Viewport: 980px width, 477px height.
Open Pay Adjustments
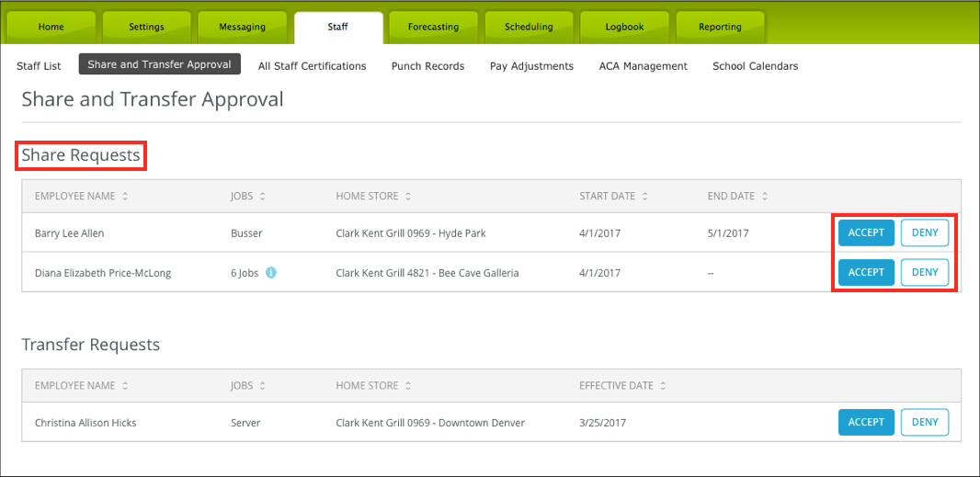click(x=532, y=66)
